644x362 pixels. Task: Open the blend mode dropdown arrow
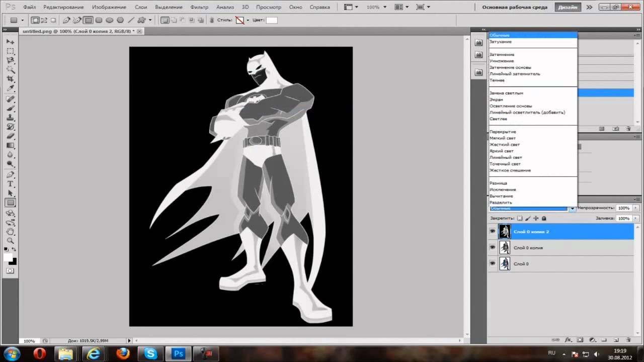click(572, 208)
